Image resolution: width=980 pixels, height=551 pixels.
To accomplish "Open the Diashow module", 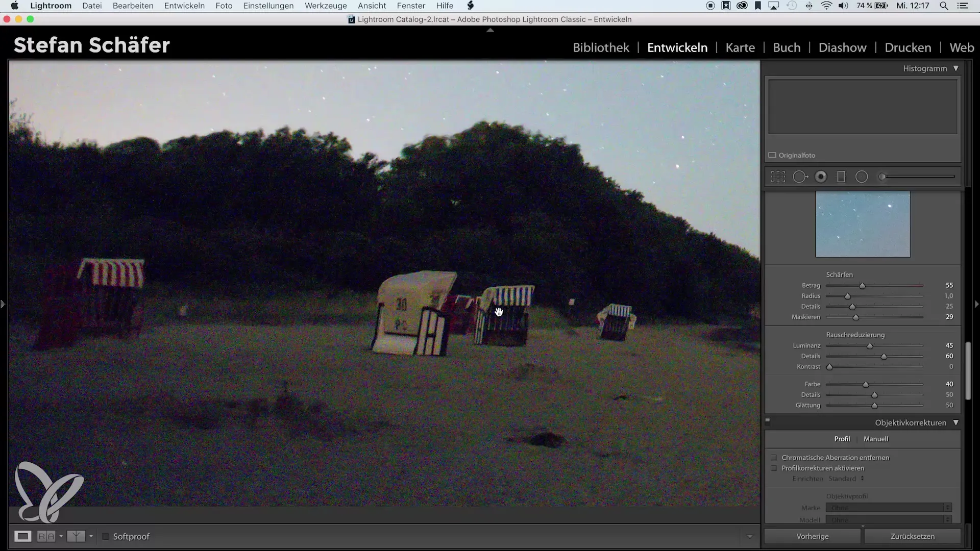I will point(842,47).
